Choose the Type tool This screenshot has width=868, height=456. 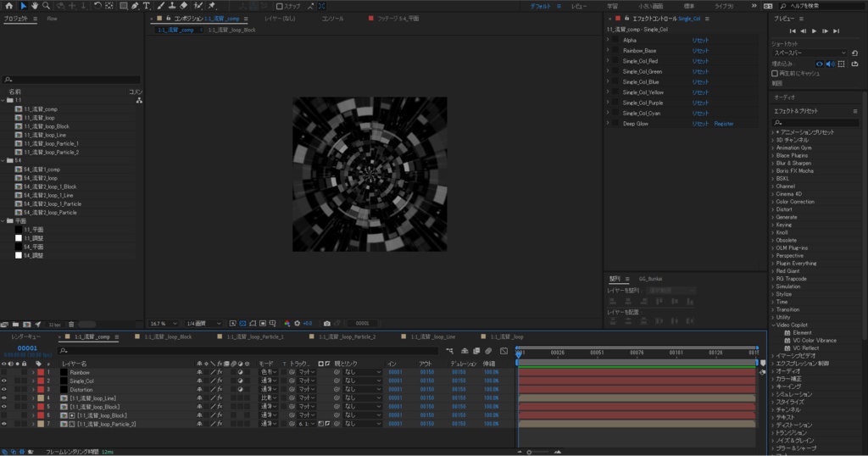pyautogui.click(x=147, y=6)
